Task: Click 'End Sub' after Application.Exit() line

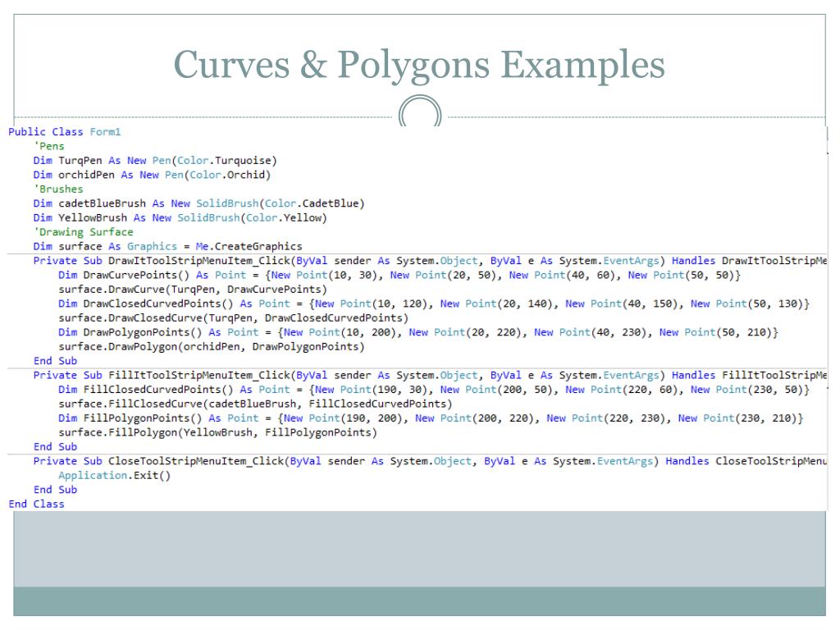Action: [x=55, y=490]
